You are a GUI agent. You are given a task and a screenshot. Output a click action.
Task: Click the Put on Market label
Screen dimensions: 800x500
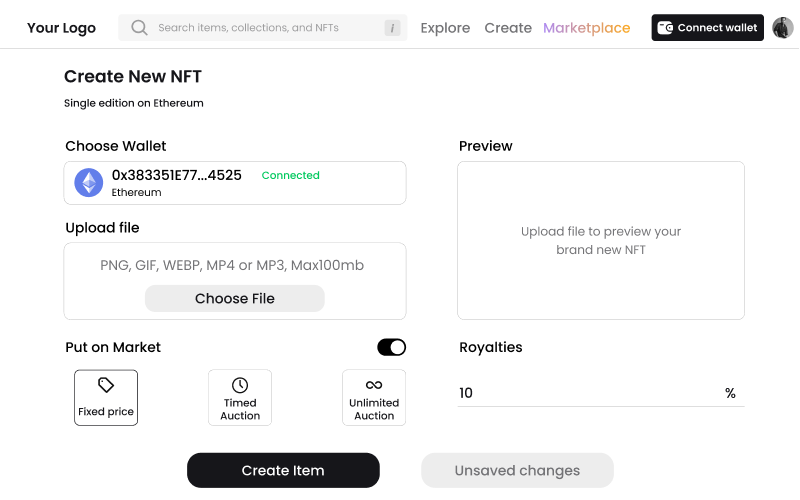[113, 347]
